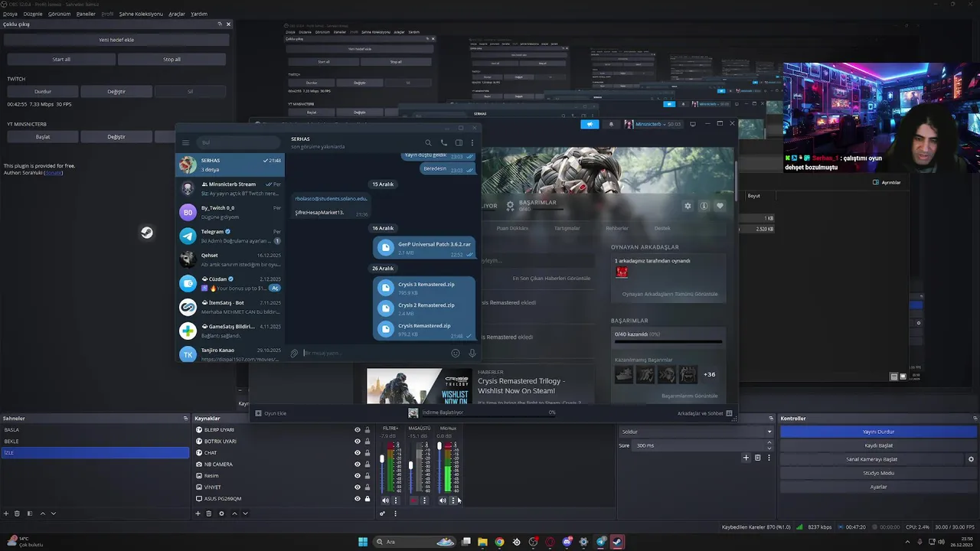Hide the BLERP UYARI source
Image resolution: width=980 pixels, height=551 pixels.
click(x=357, y=430)
